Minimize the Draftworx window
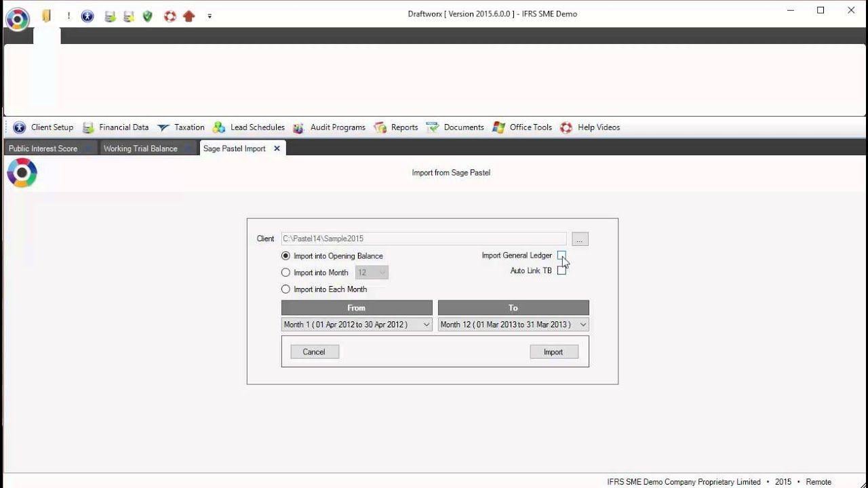This screenshot has width=868, height=488. (790, 10)
